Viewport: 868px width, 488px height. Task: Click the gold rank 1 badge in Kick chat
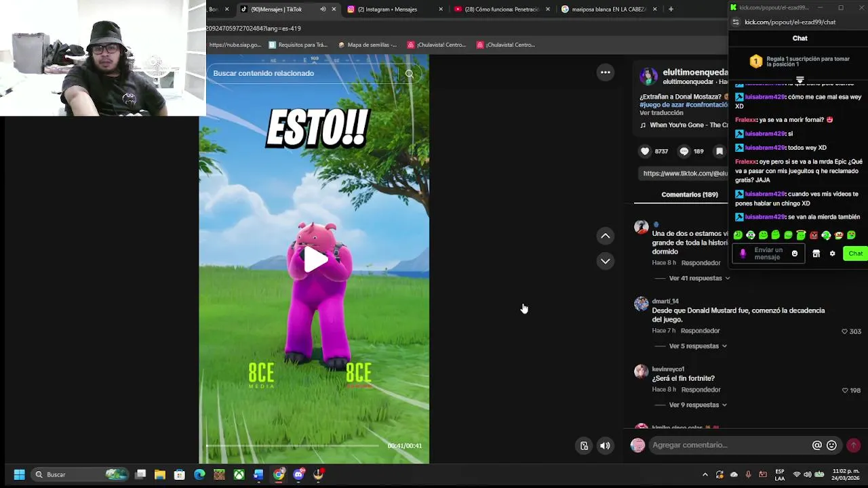755,62
